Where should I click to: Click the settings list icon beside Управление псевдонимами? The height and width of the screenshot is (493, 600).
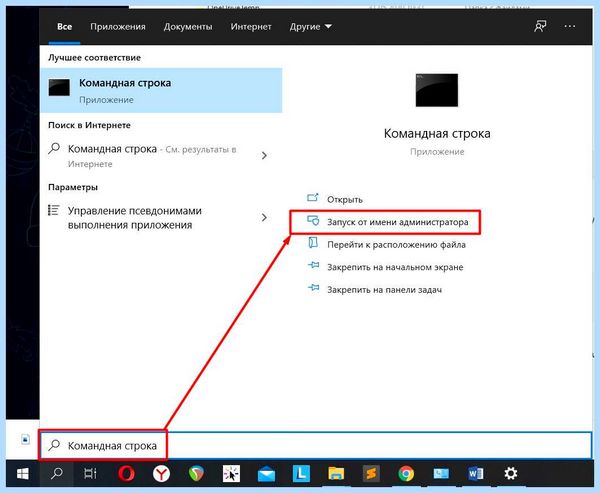54,210
